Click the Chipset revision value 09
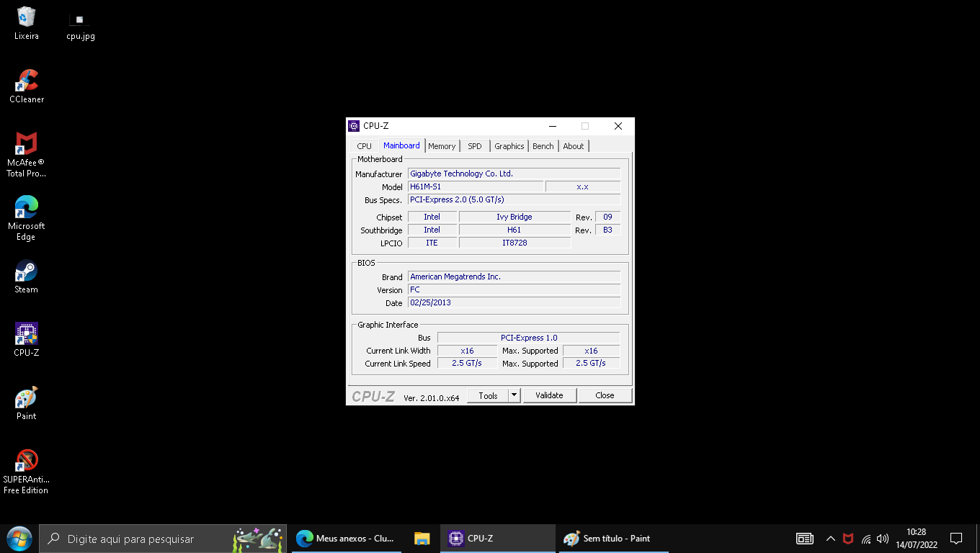This screenshot has width=980, height=553. (x=607, y=217)
